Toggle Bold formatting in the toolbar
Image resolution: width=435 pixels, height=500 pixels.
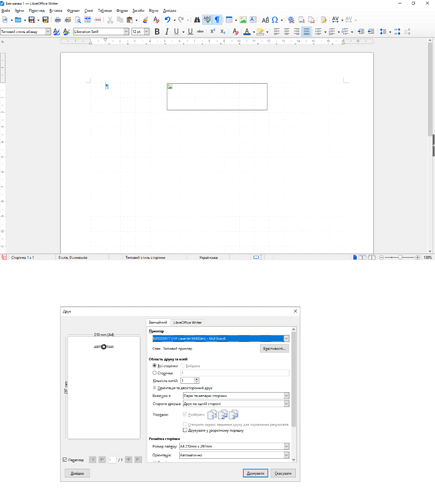[x=157, y=32]
